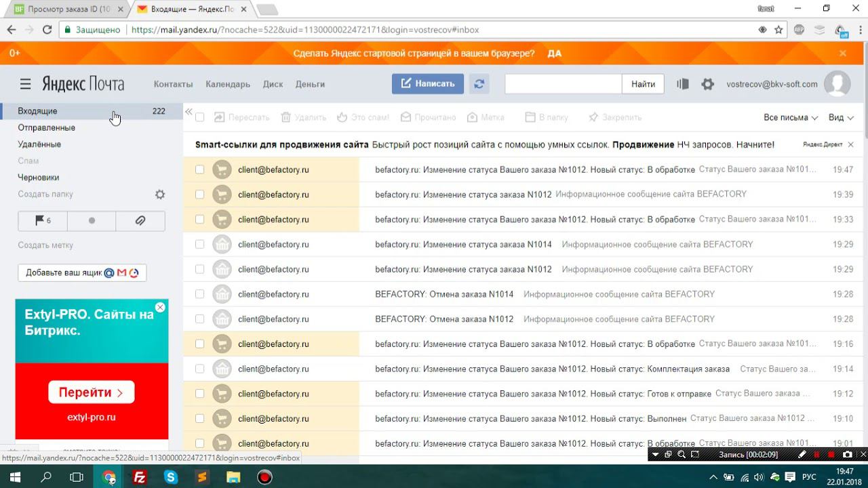Click the browser address bar
This screenshot has width=868, height=488.
click(x=407, y=30)
